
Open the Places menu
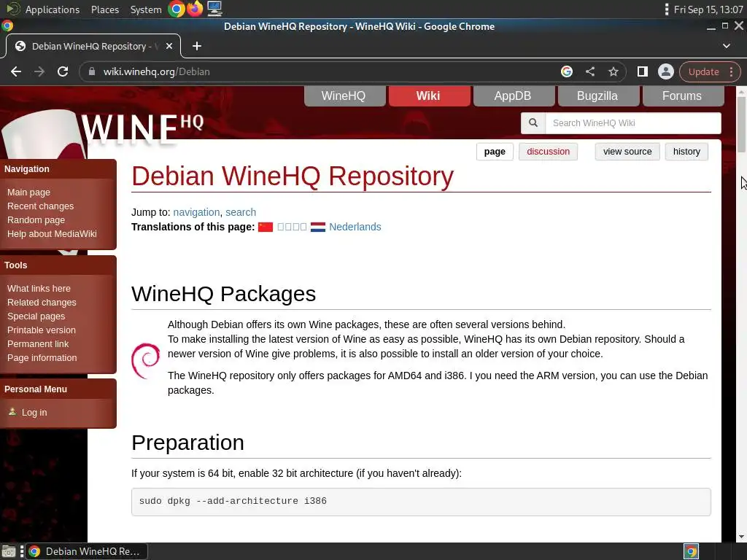tap(105, 9)
